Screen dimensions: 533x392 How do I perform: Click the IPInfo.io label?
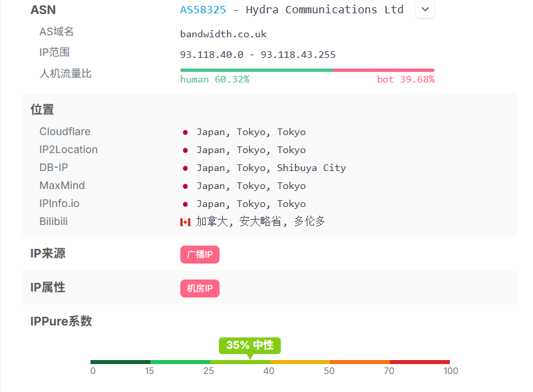point(59,203)
